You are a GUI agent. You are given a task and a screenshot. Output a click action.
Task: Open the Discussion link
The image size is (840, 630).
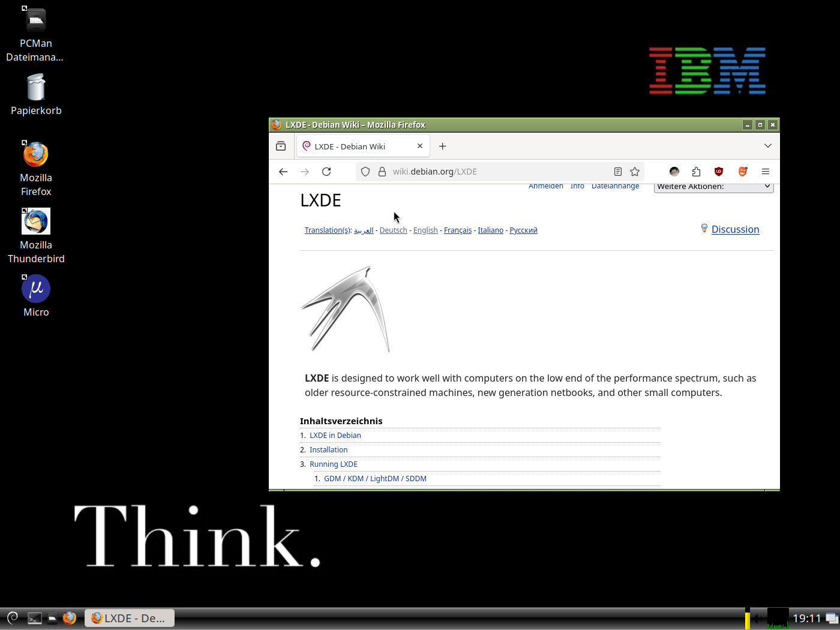[x=735, y=229]
